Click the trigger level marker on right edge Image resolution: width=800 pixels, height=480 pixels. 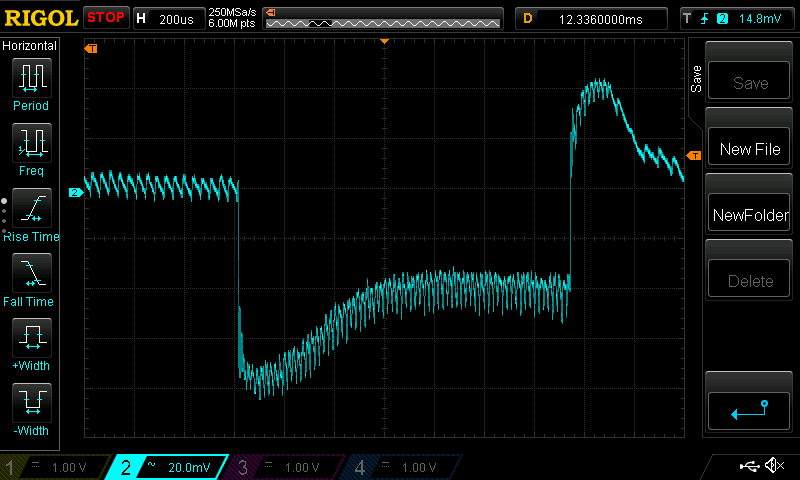pyautogui.click(x=694, y=156)
